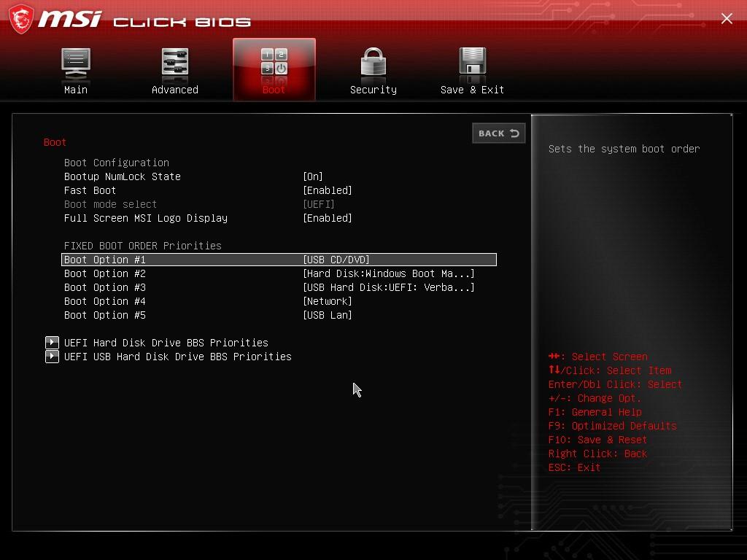Click arrow icon beside UEFI USB Hard Disk BBS

point(52,356)
